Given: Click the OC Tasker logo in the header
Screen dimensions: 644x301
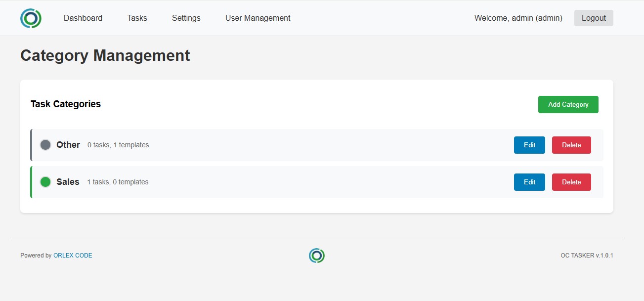Looking at the screenshot, I should (31, 18).
